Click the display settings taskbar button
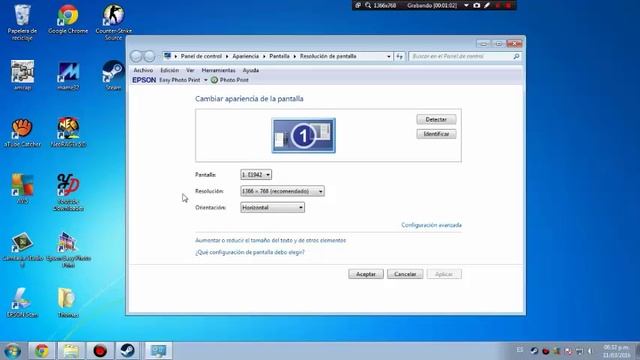 pos(158,351)
